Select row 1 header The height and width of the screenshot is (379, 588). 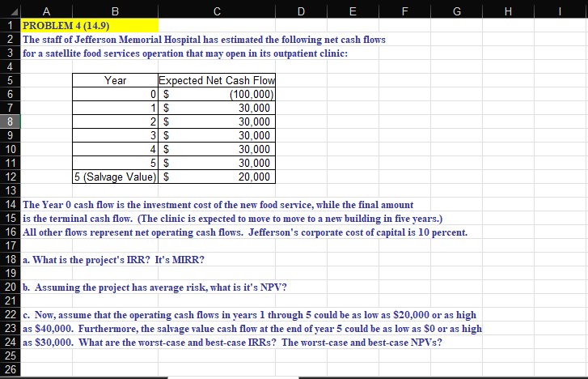point(11,26)
